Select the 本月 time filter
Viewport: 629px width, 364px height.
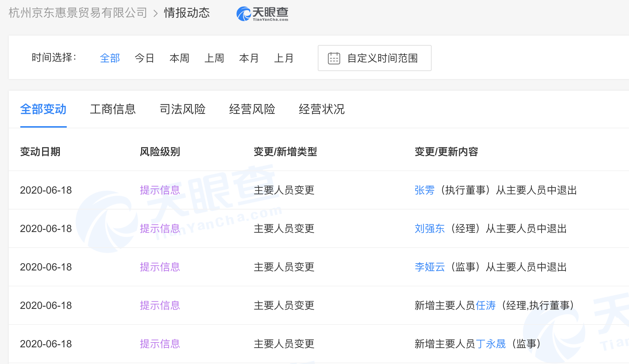pyautogui.click(x=249, y=58)
